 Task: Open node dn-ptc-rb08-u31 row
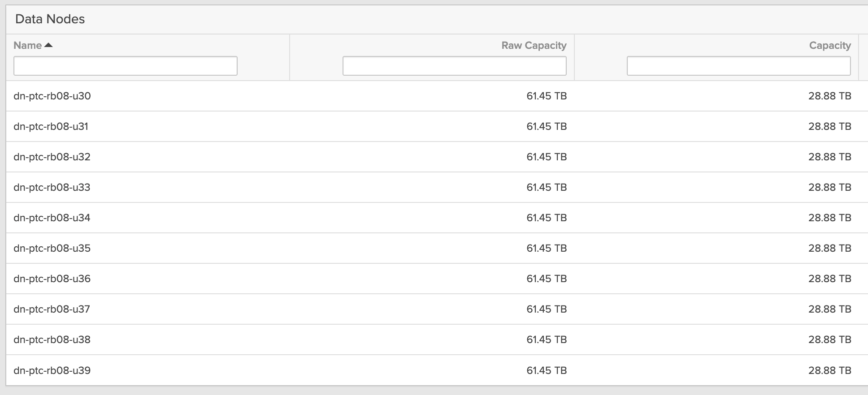click(x=51, y=126)
